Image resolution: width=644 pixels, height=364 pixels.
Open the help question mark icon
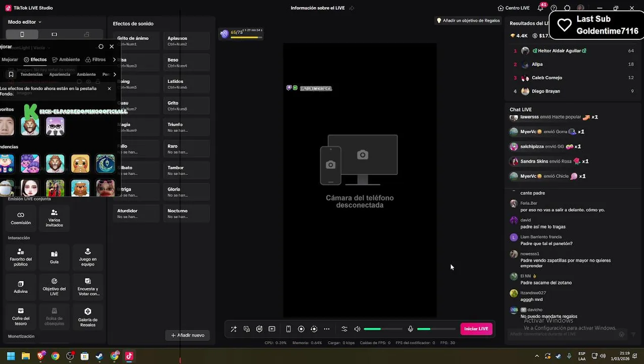(x=554, y=8)
